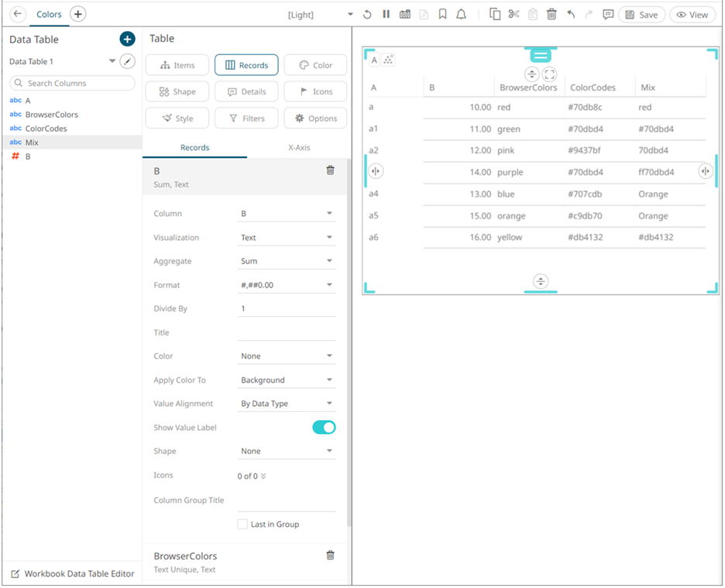The width and height of the screenshot is (725, 588).
Task: Pause real-time data with the pause icon
Action: [x=386, y=15]
